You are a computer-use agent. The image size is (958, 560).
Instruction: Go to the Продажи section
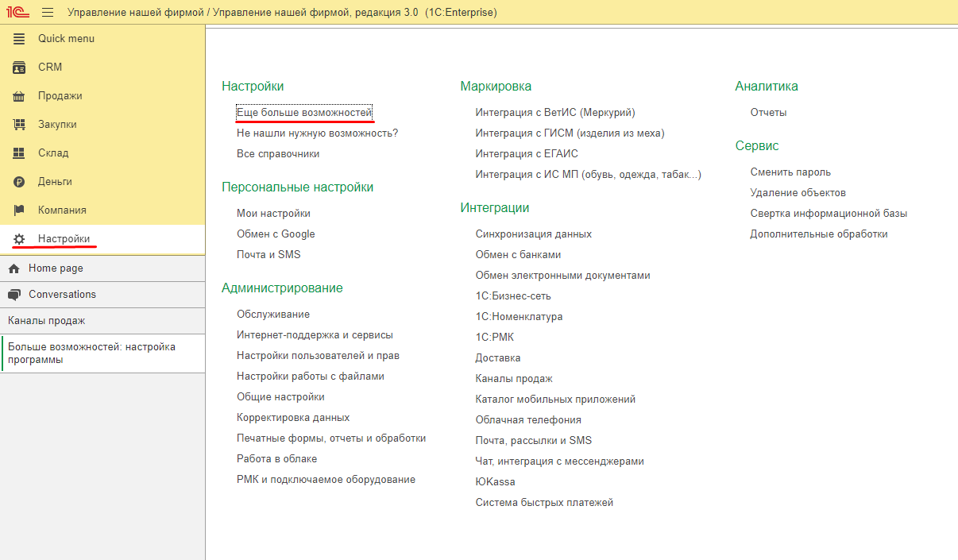coord(102,96)
